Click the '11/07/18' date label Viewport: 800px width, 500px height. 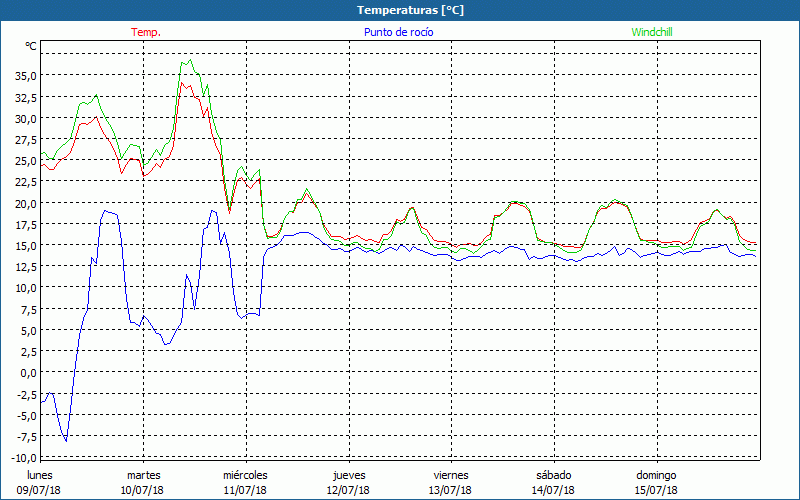[x=245, y=491]
